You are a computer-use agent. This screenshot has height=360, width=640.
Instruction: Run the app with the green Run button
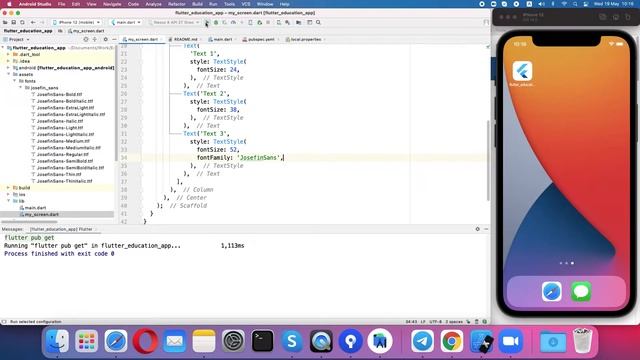pyautogui.click(x=207, y=22)
